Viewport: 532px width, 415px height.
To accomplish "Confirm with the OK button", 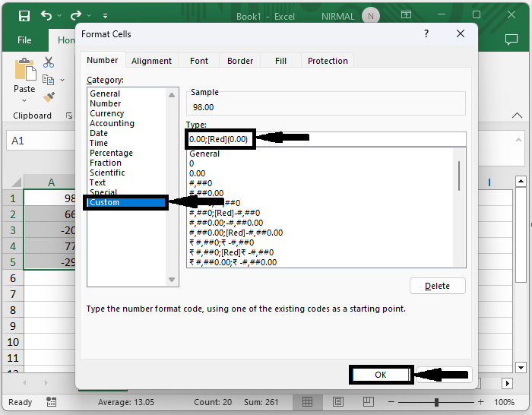I will (x=380, y=375).
